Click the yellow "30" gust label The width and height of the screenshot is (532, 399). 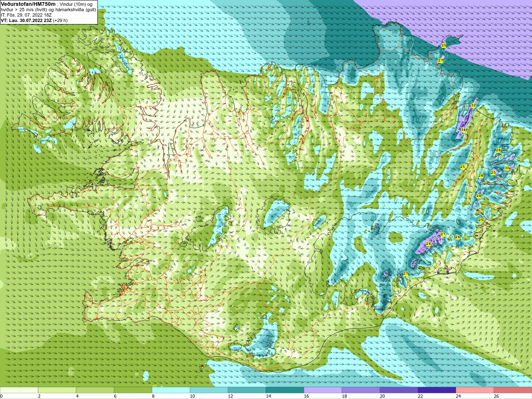coord(507,168)
